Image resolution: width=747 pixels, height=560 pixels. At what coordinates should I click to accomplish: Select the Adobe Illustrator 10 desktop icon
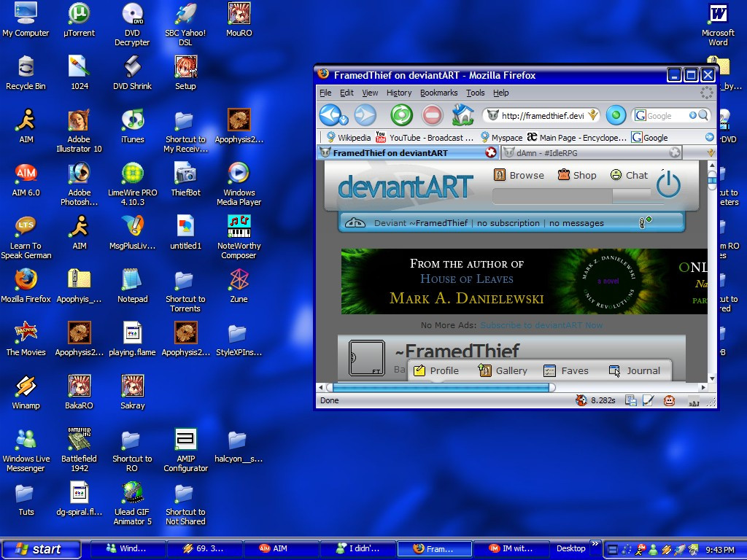[79, 131]
